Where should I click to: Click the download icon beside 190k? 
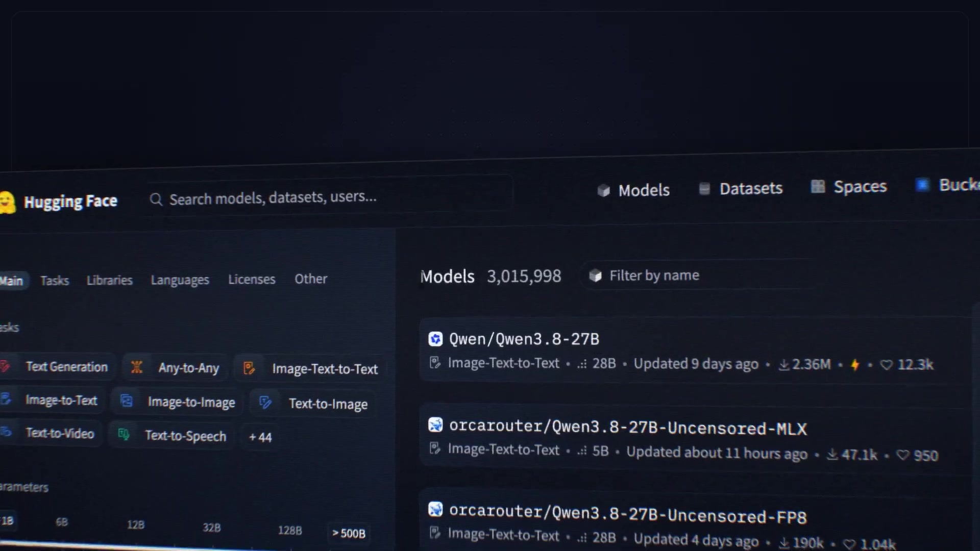[784, 543]
